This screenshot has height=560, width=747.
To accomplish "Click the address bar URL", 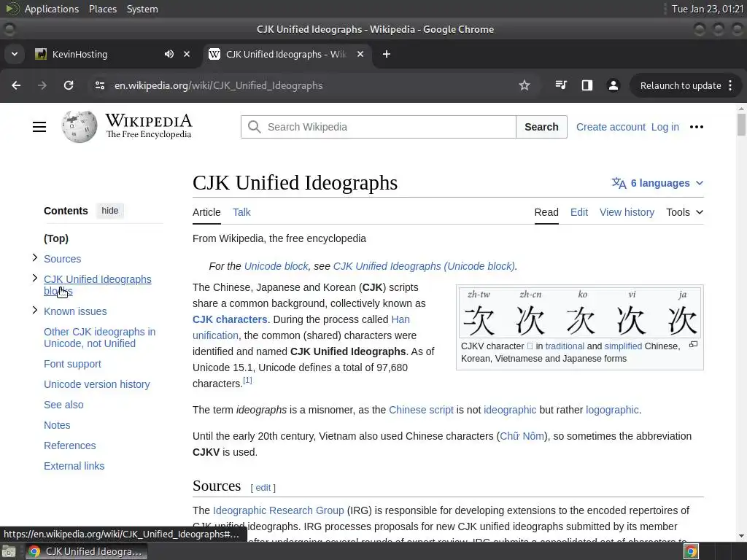I will point(218,85).
